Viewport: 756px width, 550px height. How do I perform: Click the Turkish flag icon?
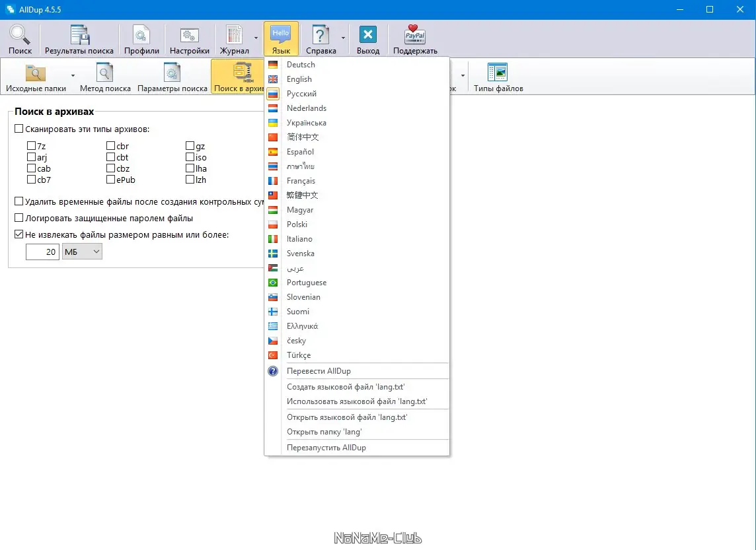point(273,355)
